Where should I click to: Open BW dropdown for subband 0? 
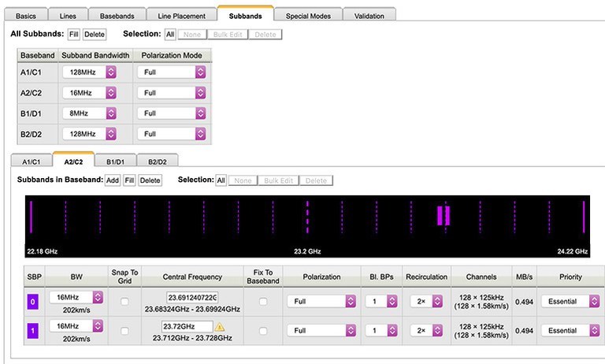(x=76, y=297)
